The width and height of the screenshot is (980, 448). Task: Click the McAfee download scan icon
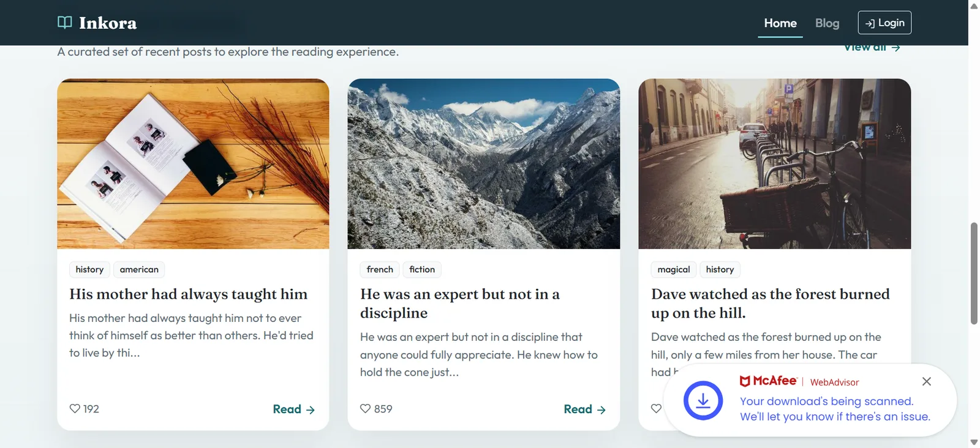(x=703, y=400)
